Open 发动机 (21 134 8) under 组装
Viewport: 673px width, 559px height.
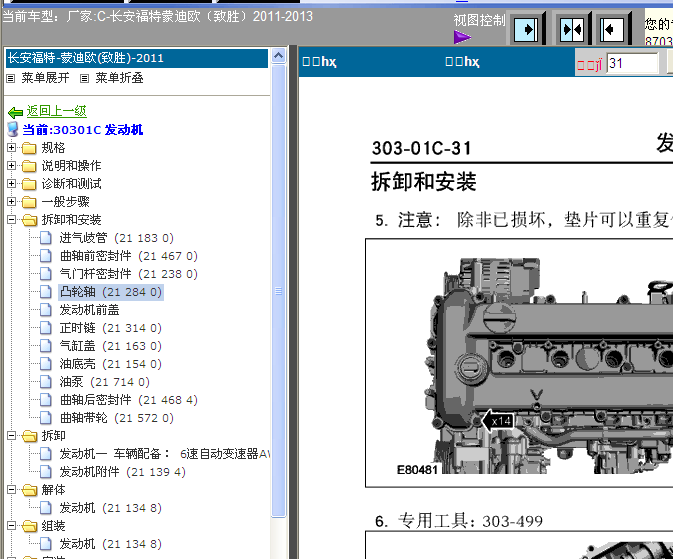point(110,544)
